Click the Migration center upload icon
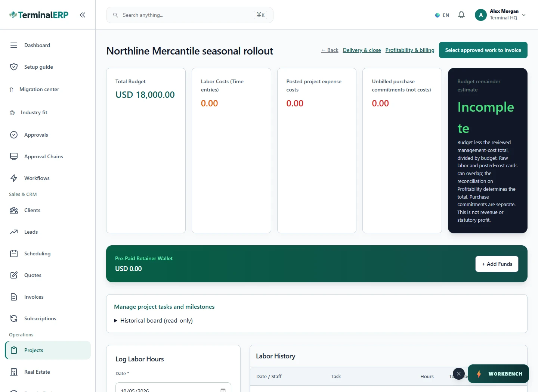The image size is (538, 392). click(x=11, y=90)
